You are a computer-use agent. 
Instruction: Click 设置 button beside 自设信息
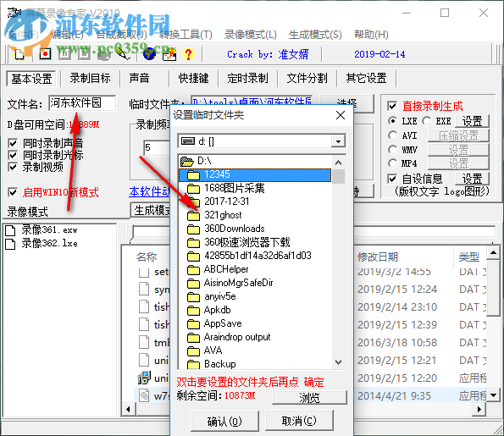tap(472, 179)
